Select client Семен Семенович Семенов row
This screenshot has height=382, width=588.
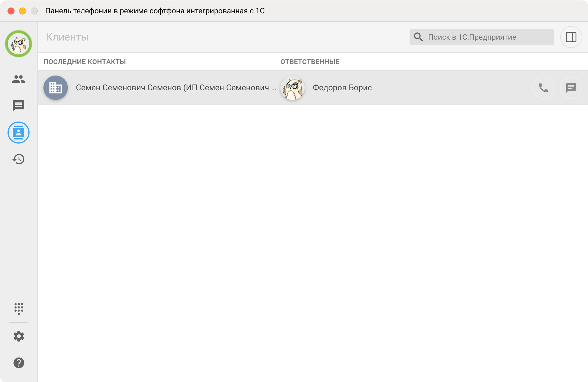[313, 87]
